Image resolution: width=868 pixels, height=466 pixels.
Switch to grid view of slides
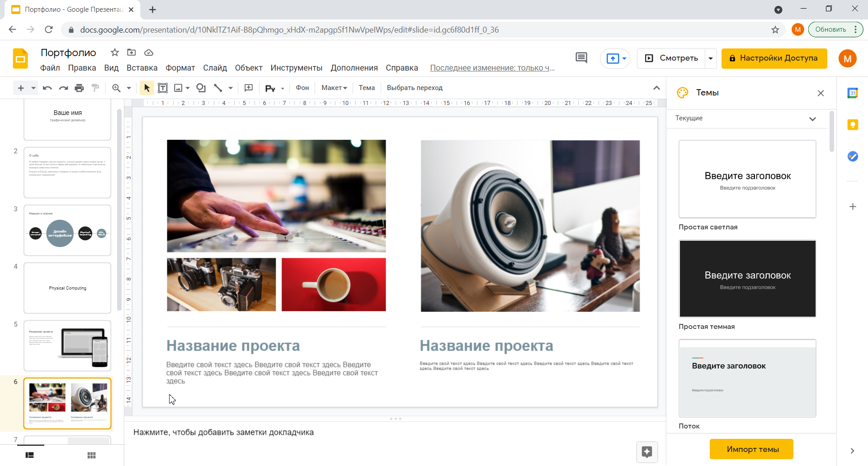tap(91, 455)
